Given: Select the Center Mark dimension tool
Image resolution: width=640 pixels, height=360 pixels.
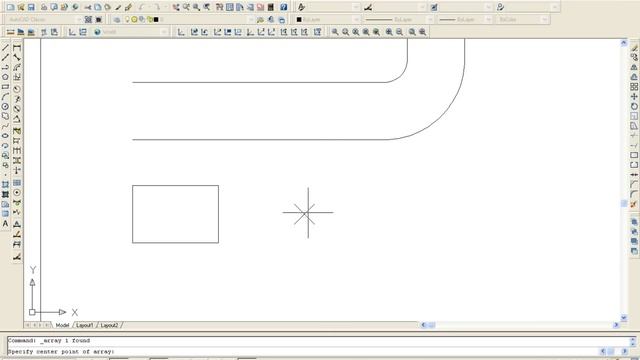Looking at the screenshot, I should pyautogui.click(x=17, y=193).
